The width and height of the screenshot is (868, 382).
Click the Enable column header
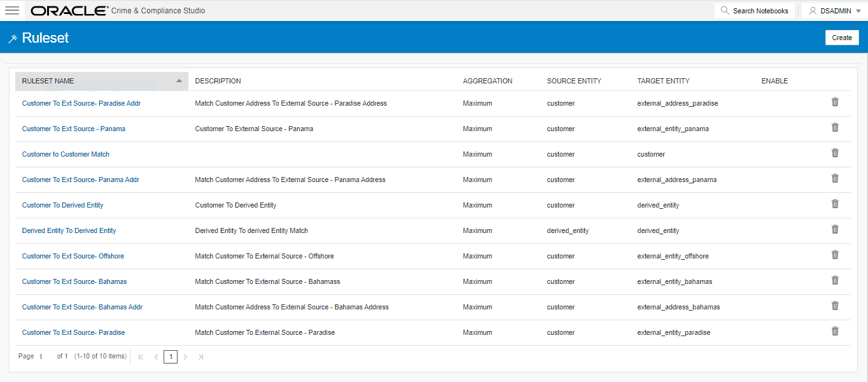click(x=774, y=81)
